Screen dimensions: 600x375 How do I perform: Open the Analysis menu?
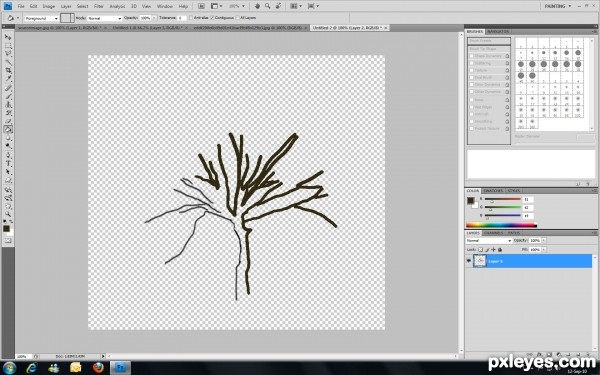pos(117,6)
